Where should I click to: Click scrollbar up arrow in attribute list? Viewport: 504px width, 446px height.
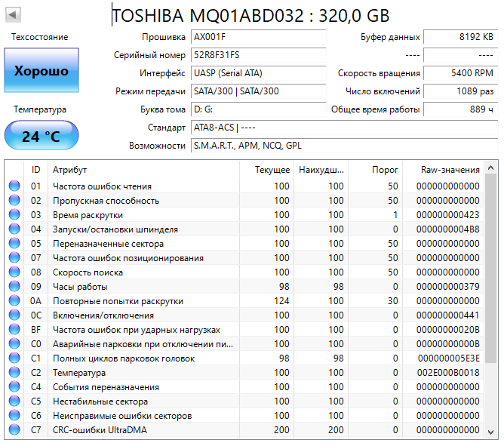(x=490, y=168)
